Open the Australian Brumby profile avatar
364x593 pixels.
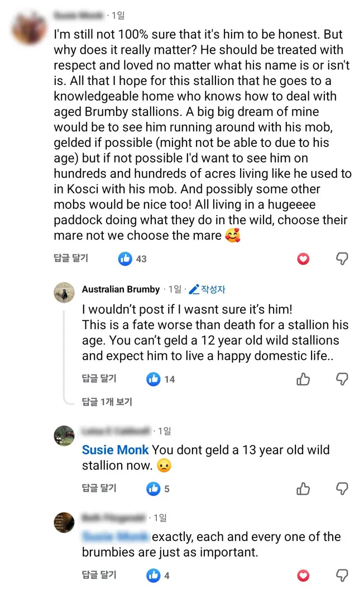[x=64, y=292]
